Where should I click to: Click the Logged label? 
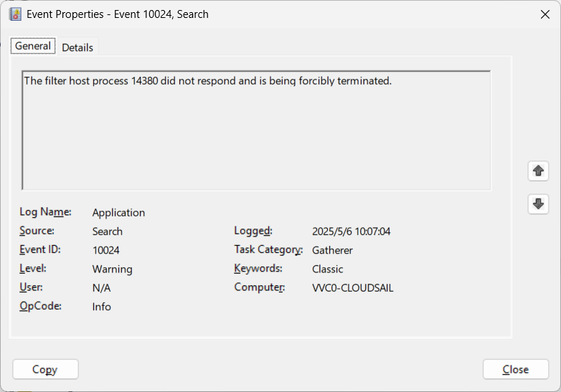[x=253, y=231]
